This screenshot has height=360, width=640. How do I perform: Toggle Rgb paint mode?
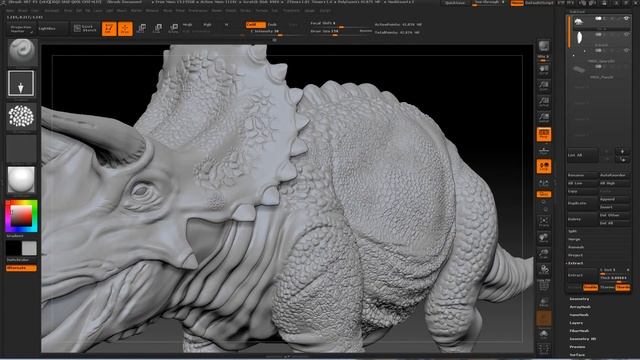coord(207,24)
